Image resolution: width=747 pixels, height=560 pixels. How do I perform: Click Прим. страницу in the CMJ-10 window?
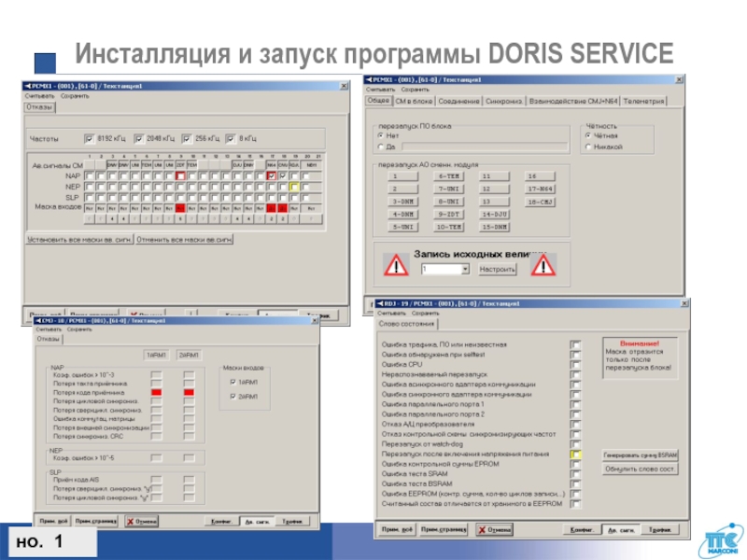pos(96,522)
